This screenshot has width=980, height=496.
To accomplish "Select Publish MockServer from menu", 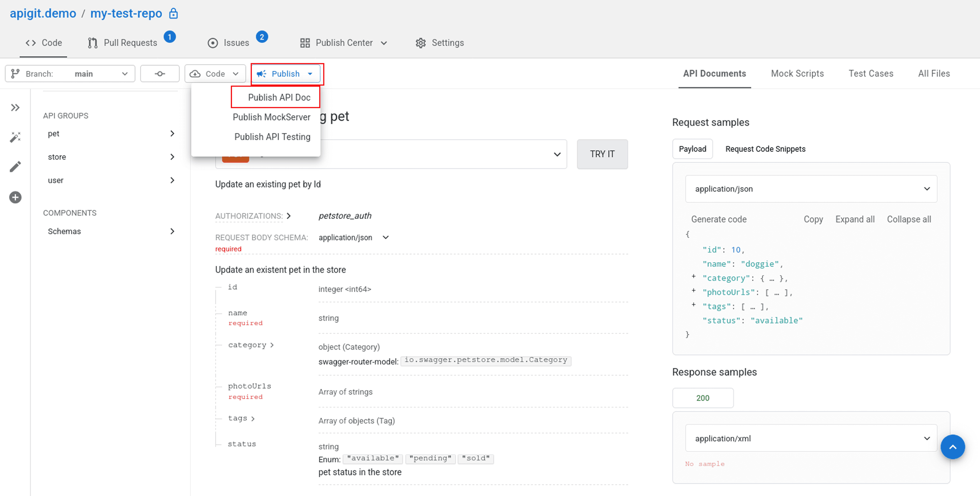I will tap(271, 117).
